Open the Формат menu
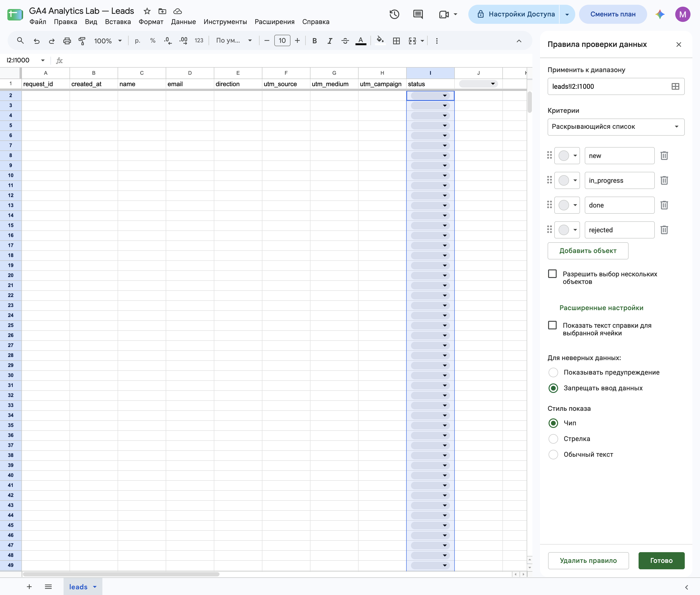 coord(151,22)
